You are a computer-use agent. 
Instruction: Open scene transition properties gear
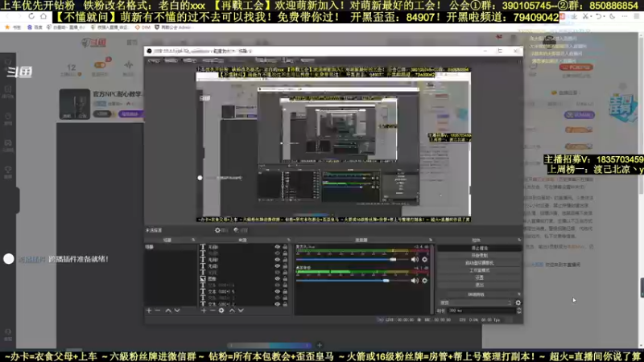518,303
